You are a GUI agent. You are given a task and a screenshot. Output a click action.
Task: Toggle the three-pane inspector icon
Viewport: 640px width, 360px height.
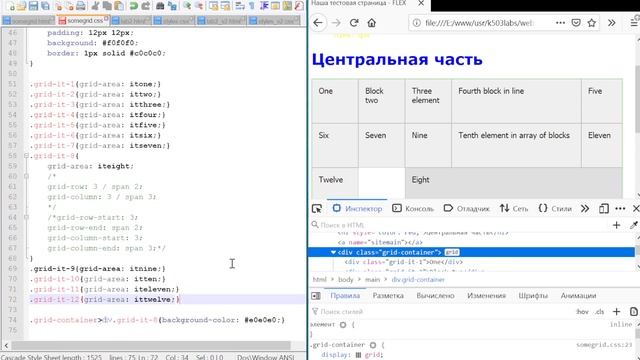316,296
